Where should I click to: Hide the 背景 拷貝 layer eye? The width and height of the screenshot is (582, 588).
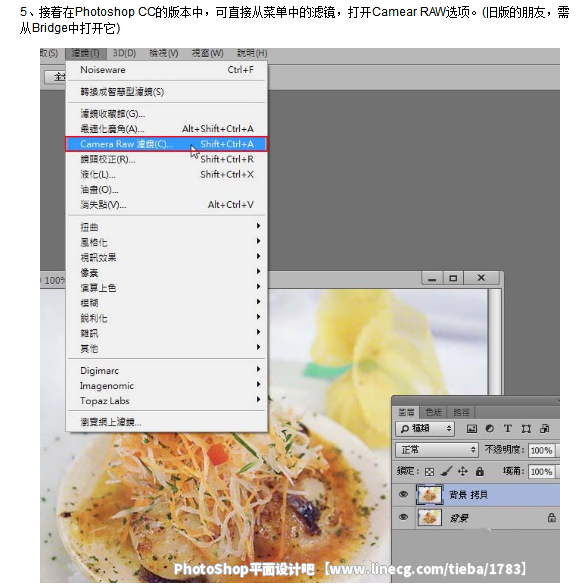click(404, 495)
